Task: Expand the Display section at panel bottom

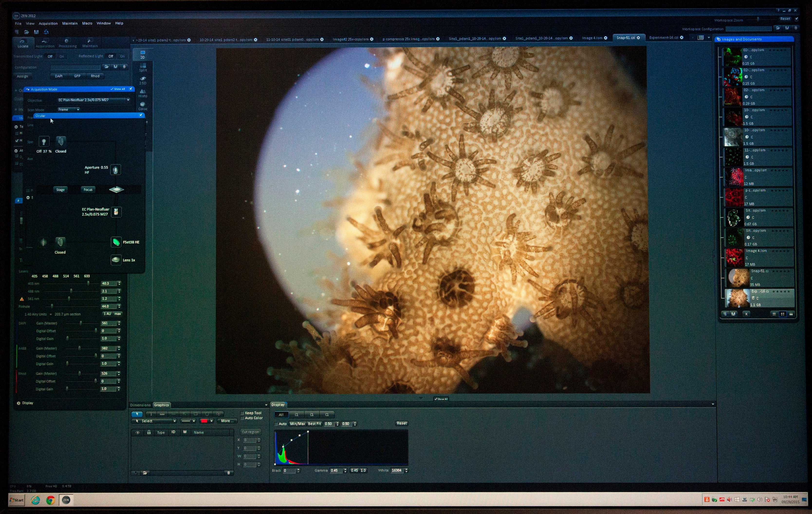Action: 18,403
